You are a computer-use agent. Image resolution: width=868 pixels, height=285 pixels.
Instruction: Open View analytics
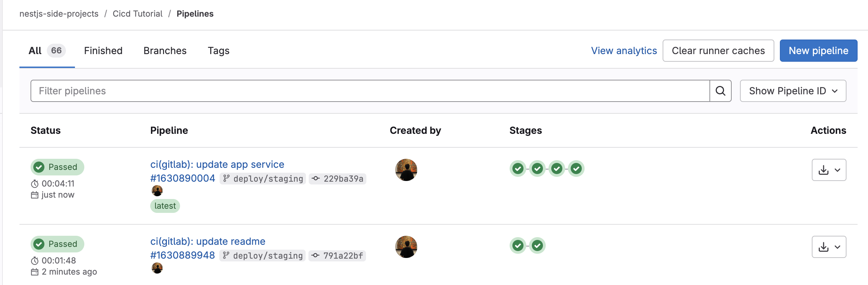[x=623, y=51]
